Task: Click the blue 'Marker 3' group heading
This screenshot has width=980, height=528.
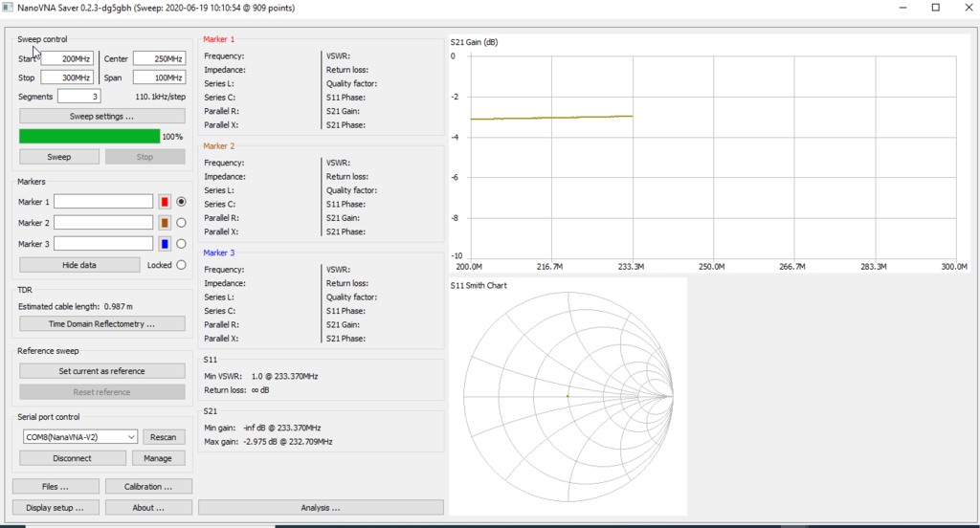Action: (219, 253)
